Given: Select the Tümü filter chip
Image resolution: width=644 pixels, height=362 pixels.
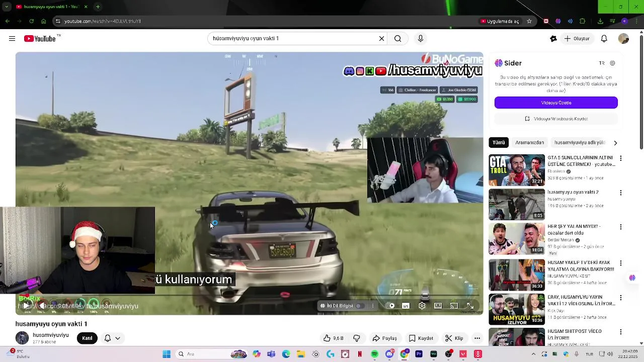Looking at the screenshot, I should 499,142.
